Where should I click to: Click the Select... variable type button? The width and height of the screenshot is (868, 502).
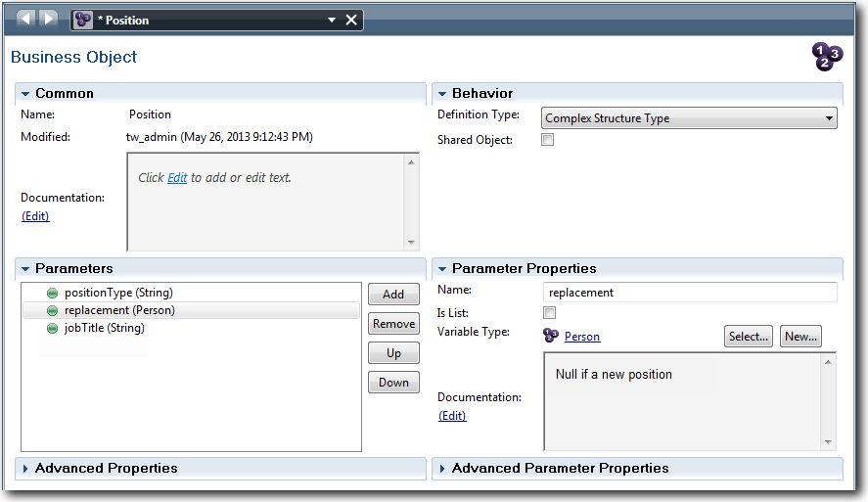coord(749,336)
